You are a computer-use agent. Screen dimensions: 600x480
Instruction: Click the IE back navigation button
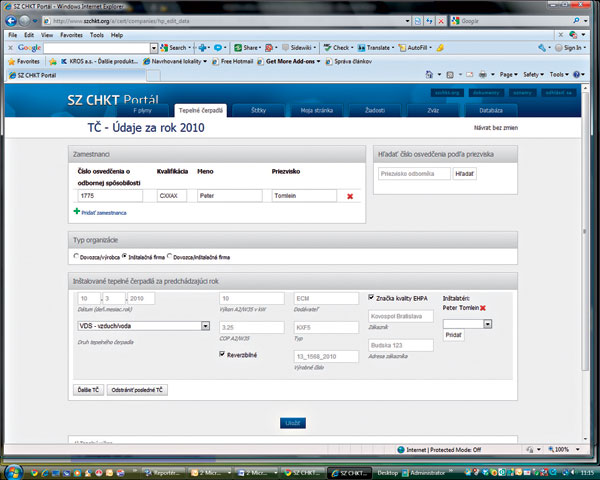click(14, 20)
